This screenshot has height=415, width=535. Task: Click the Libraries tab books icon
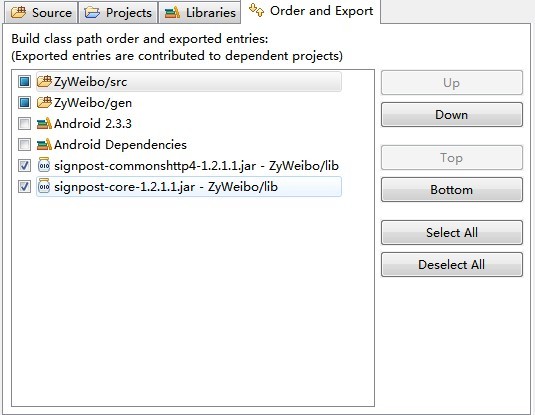coord(172,13)
